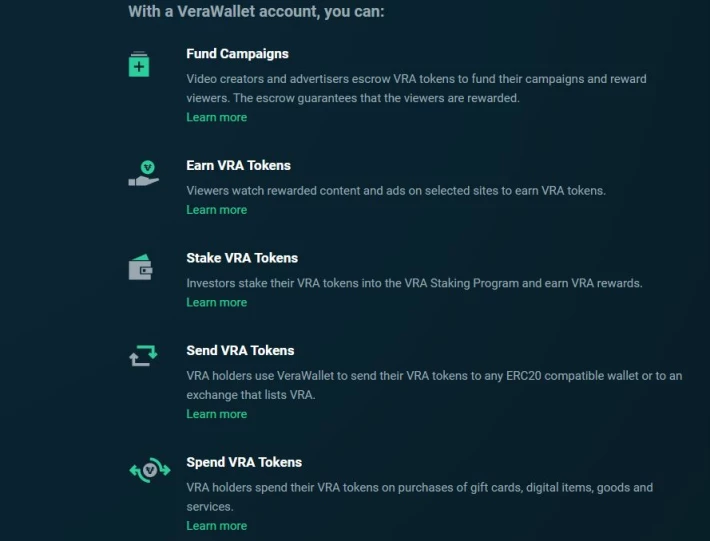
Task: Click the gift cards purchases description
Action: [x=420, y=497]
